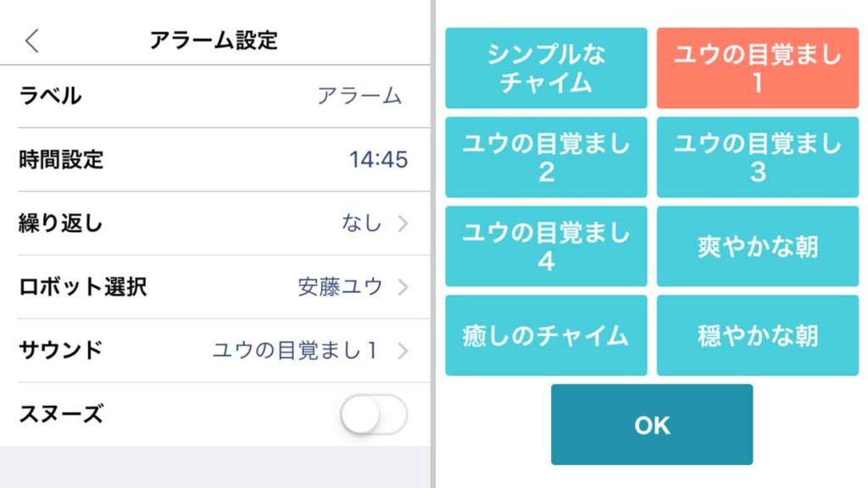Viewport: 868px width, 488px height.
Task: Expand the 繰り返し chevron
Action: point(403,224)
